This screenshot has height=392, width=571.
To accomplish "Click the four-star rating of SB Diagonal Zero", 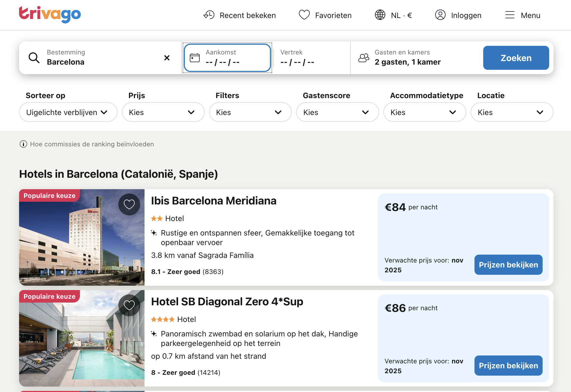I will pyautogui.click(x=163, y=319).
